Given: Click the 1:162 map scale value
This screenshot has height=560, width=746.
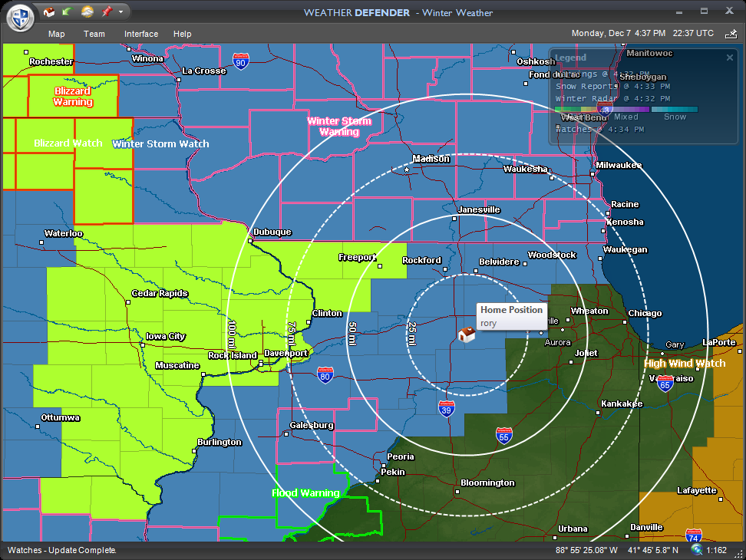Looking at the screenshot, I should [717, 550].
